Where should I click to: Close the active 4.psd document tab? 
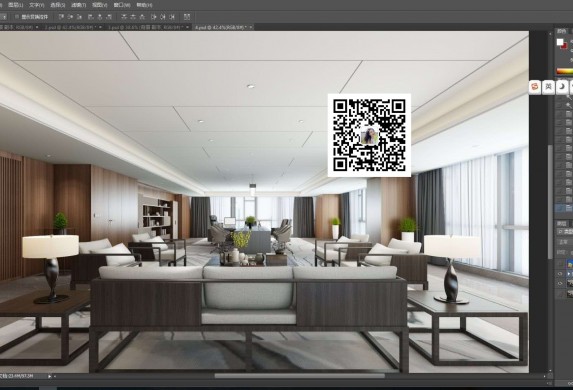(x=251, y=27)
